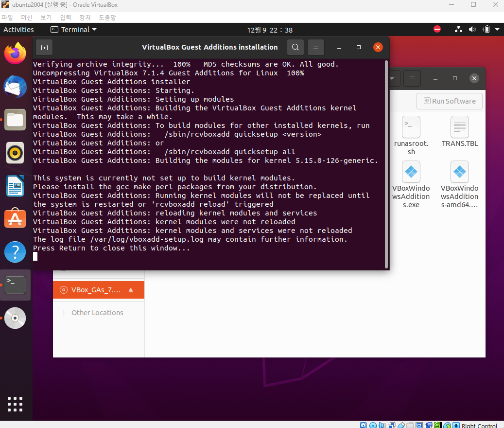Open the Help icon in the dock
504x428 pixels.
click(x=15, y=252)
